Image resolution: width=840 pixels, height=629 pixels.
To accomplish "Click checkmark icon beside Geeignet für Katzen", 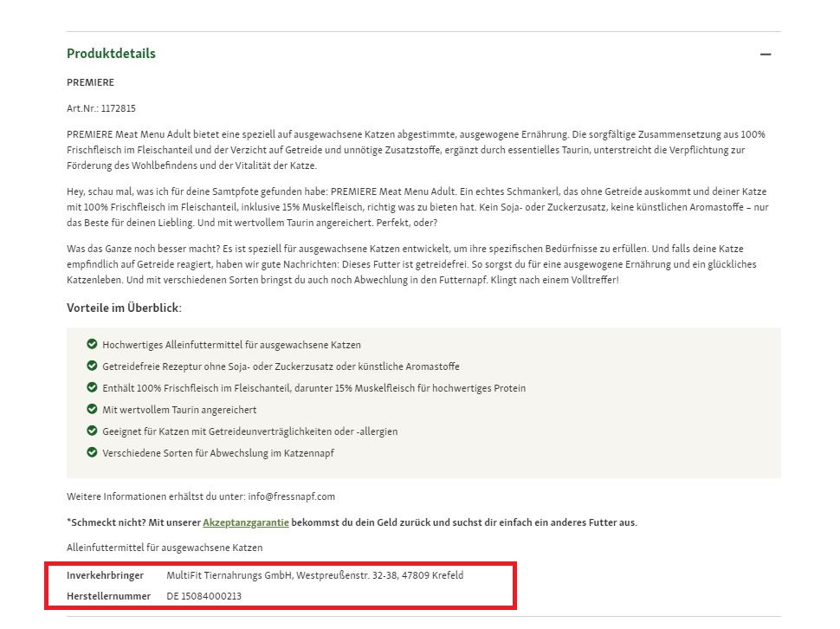I will coord(92,431).
